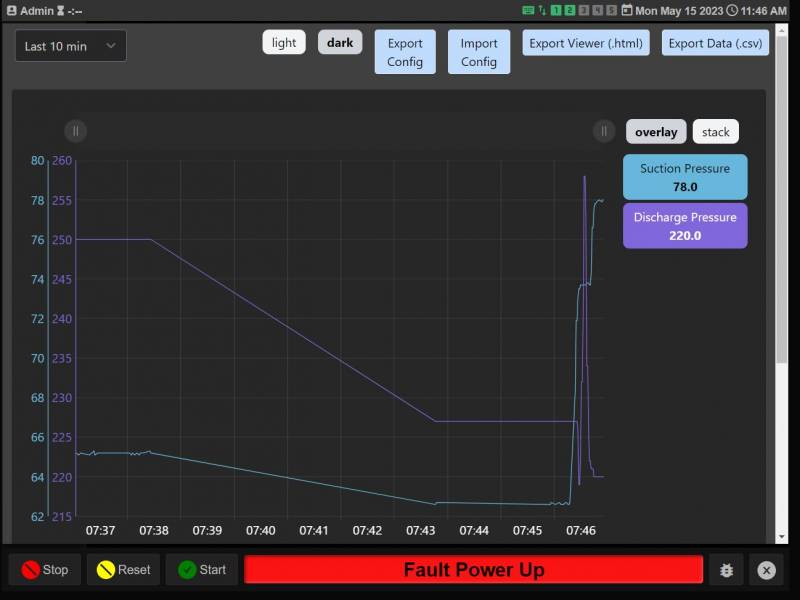Screen dimensions: 800x600
Task: Select status indicator number 2
Action: [570, 11]
